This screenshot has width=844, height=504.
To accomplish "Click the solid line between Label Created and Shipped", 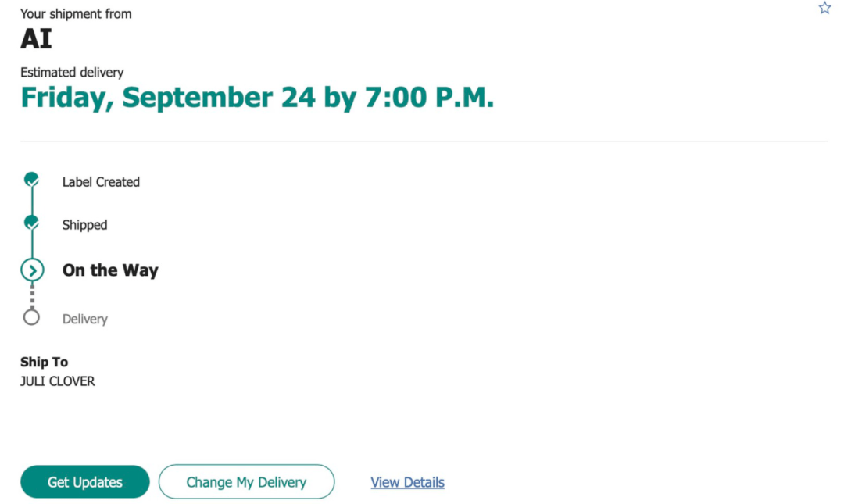I will pyautogui.click(x=32, y=202).
